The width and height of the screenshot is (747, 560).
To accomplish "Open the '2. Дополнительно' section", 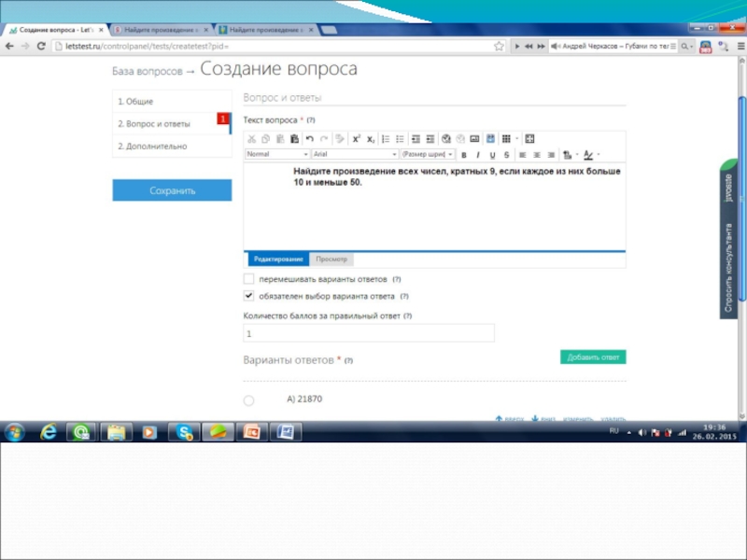I will pyautogui.click(x=172, y=147).
